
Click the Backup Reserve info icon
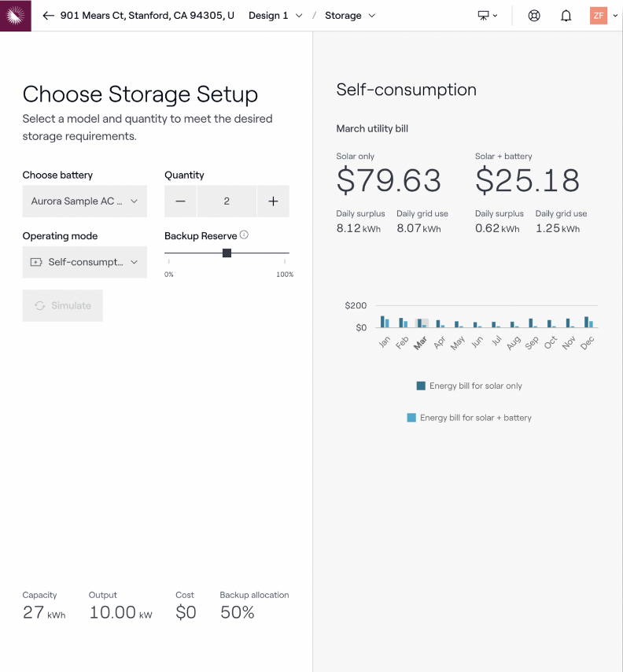coord(244,235)
